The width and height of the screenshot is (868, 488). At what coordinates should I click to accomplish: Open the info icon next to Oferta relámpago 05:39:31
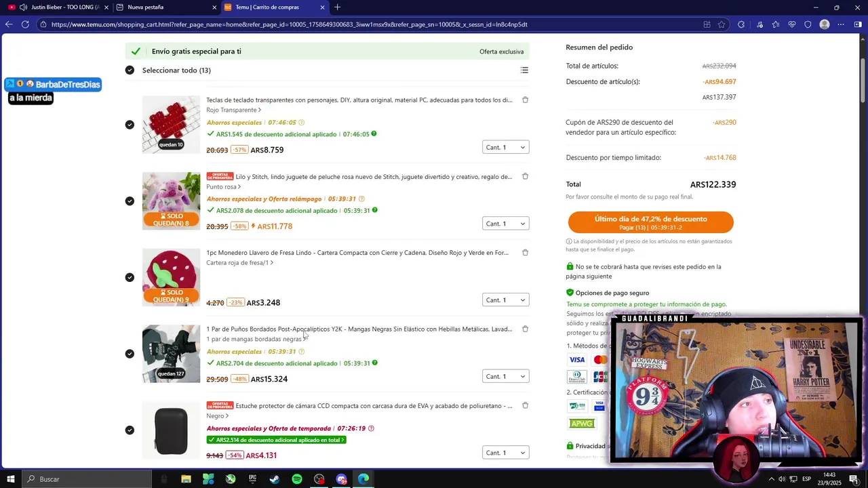click(x=361, y=199)
